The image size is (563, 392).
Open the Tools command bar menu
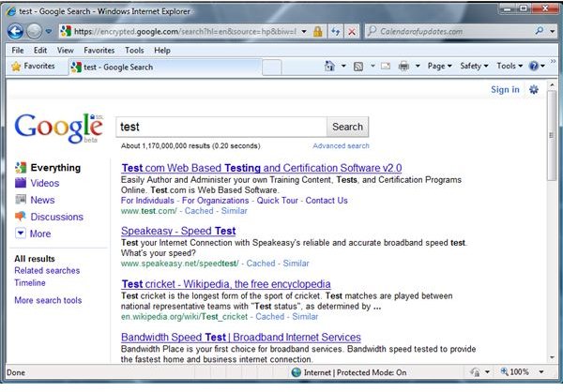coord(510,66)
